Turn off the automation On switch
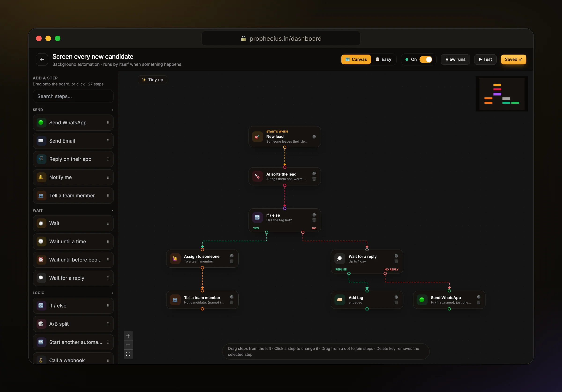Screen dimensions: 562x392 click(426, 59)
